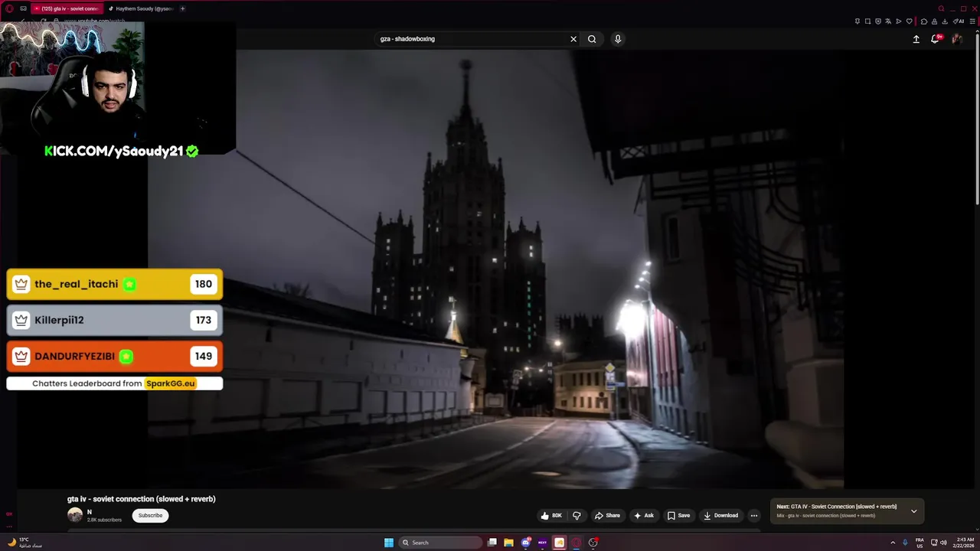Click the DANDURFYEZIBI leaderboard entry

pos(115,356)
